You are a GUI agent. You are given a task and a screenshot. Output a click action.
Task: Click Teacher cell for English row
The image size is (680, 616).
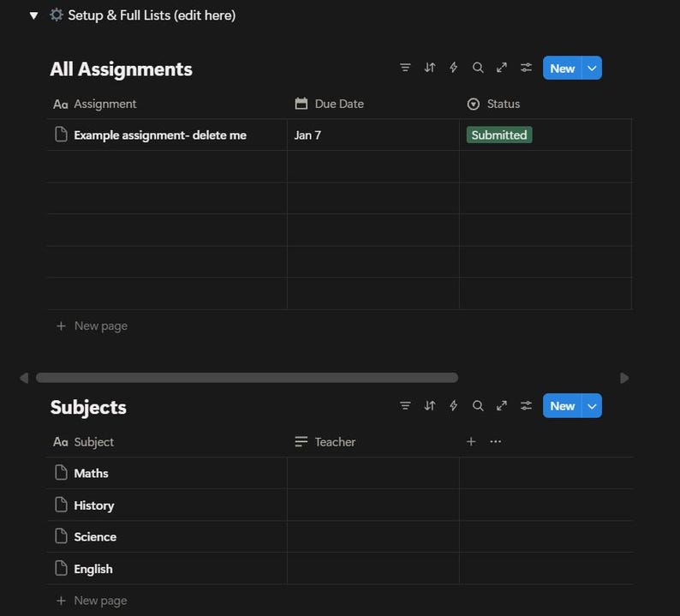373,569
